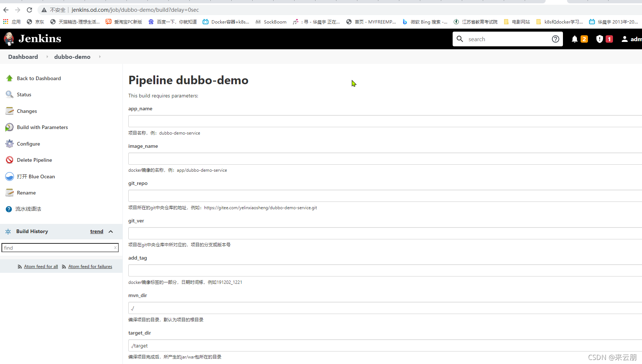The height and width of the screenshot is (364, 642).
Task: Click the Configure gear icon
Action: (10, 144)
